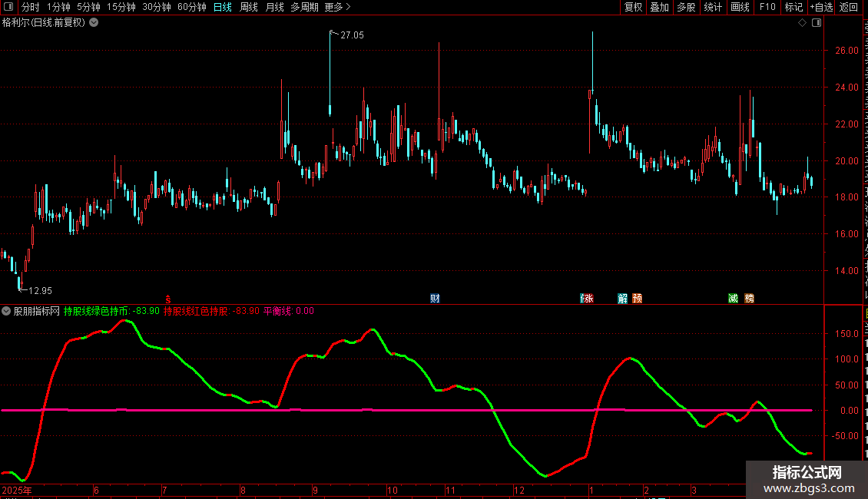The height and width of the screenshot is (499, 868).
Task: Open dropdown next to 格利尔(日线 前复权)
Action: point(94,22)
